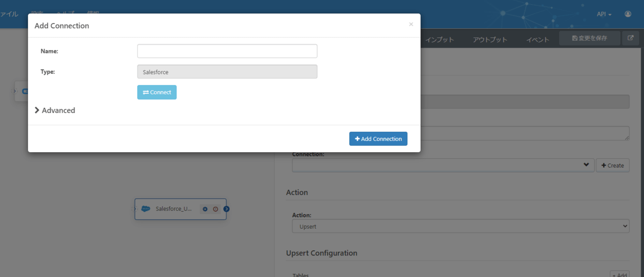Expand the Advanced section
Screen dimensions: 644x277
tap(55, 110)
